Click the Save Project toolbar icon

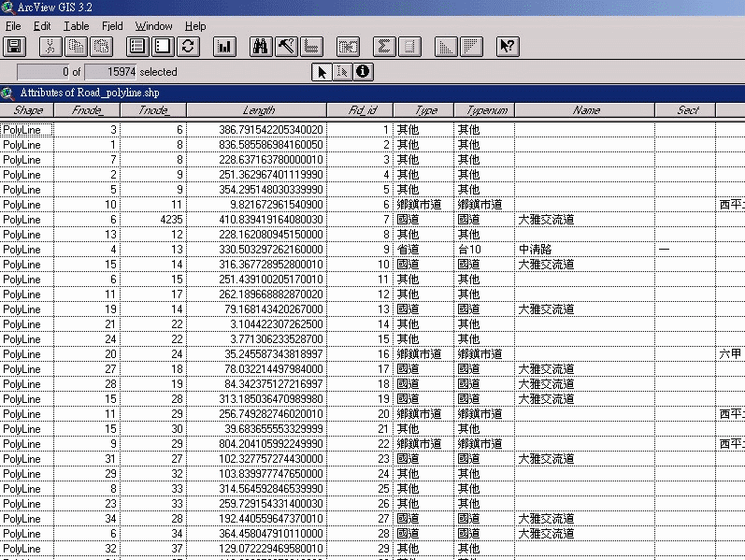point(14,46)
